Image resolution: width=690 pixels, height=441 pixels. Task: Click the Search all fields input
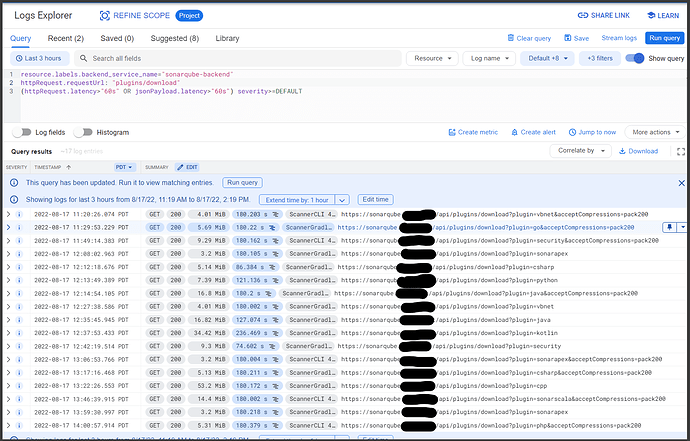click(x=238, y=58)
